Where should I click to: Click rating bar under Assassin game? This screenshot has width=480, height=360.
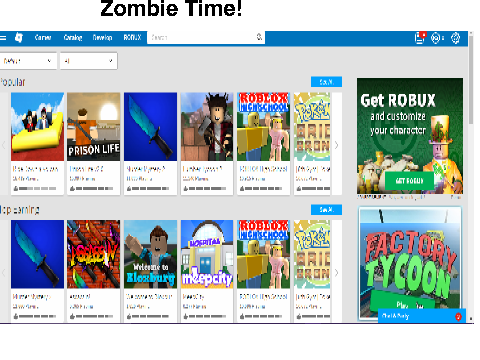pyautogui.click(x=94, y=316)
